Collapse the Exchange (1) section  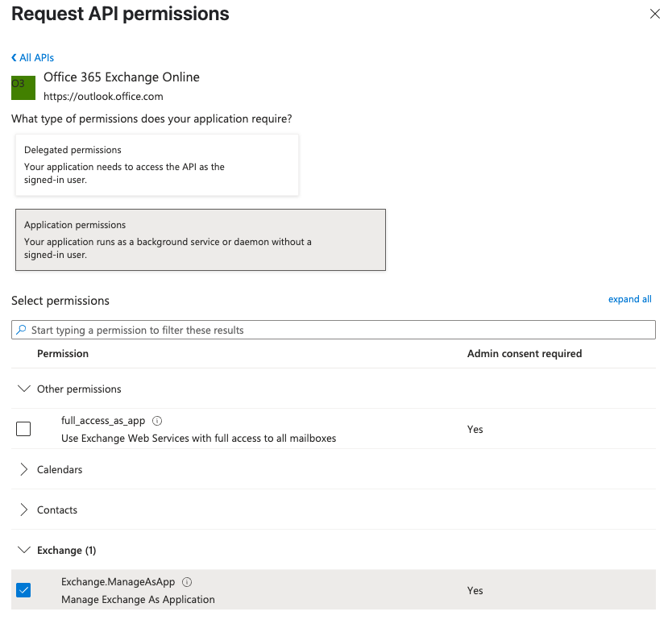pyautogui.click(x=23, y=549)
